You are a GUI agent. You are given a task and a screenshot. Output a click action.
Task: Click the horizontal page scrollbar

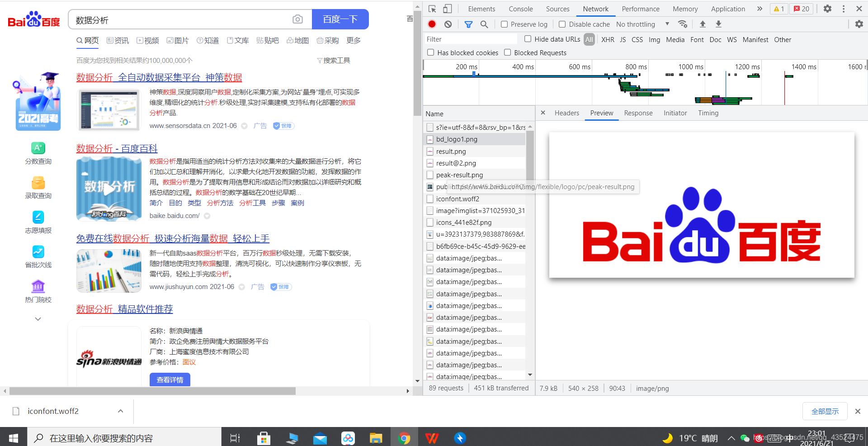(152, 391)
